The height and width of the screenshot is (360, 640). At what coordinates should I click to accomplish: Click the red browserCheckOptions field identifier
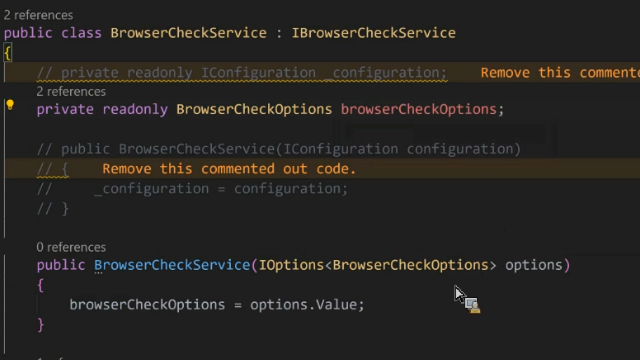[x=418, y=109]
